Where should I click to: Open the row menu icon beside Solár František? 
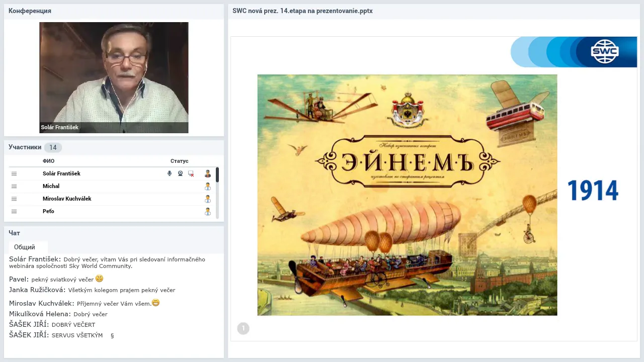14,173
